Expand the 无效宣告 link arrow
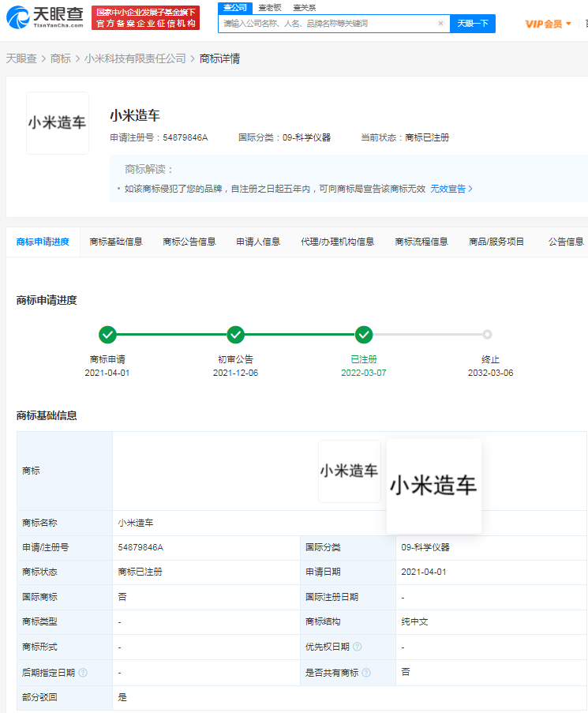This screenshot has height=713, width=588. pos(470,190)
